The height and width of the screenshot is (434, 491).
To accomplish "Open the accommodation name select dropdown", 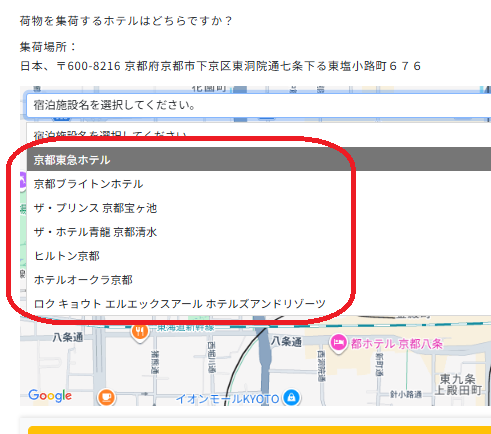I will 259,106.
